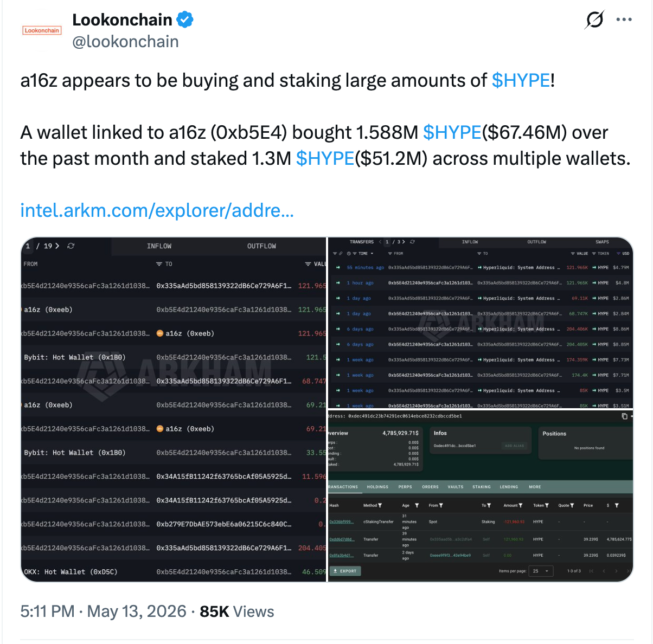
Task: Click the Amount column filter funnel icon
Action: click(521, 505)
